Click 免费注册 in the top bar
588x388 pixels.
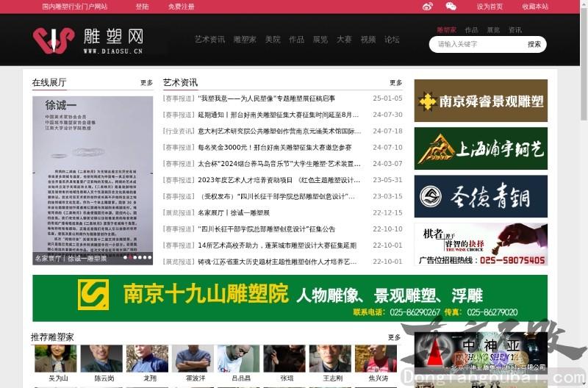pos(181,7)
